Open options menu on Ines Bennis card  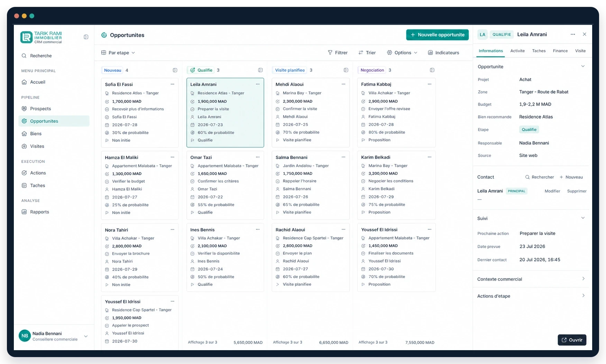click(258, 230)
